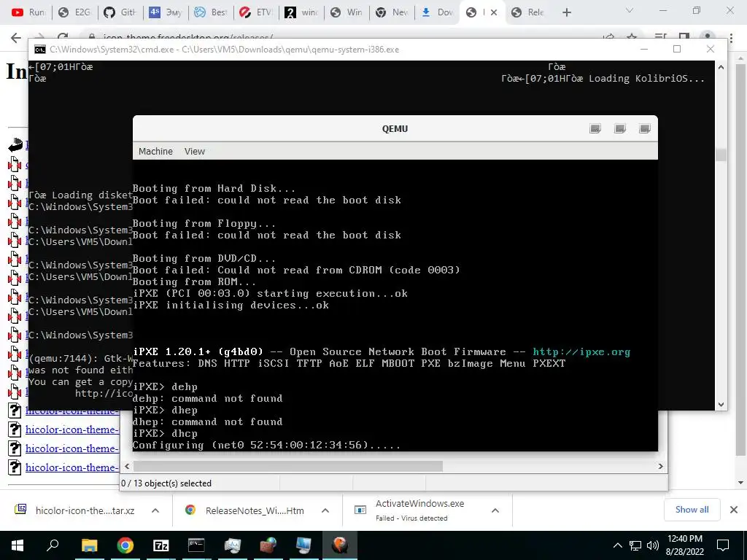The image size is (747, 560).
Task: Close the Chrome downloads bar
Action: point(734,510)
